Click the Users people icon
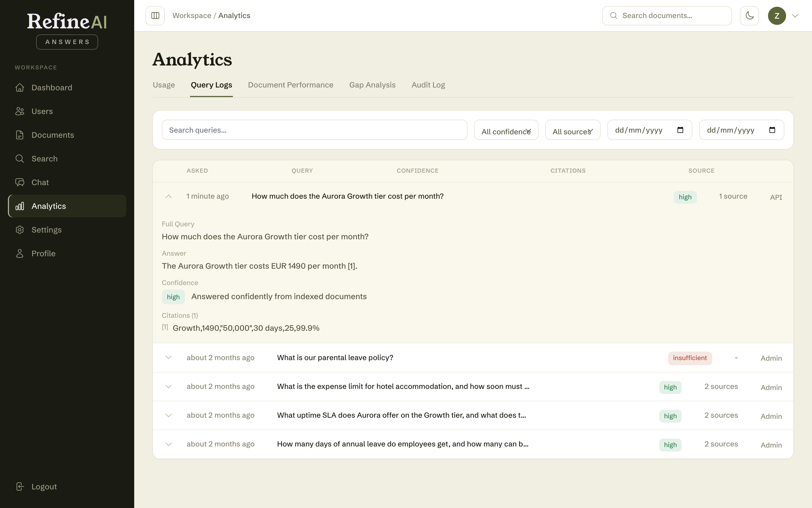This screenshot has width=812, height=508. (20, 111)
